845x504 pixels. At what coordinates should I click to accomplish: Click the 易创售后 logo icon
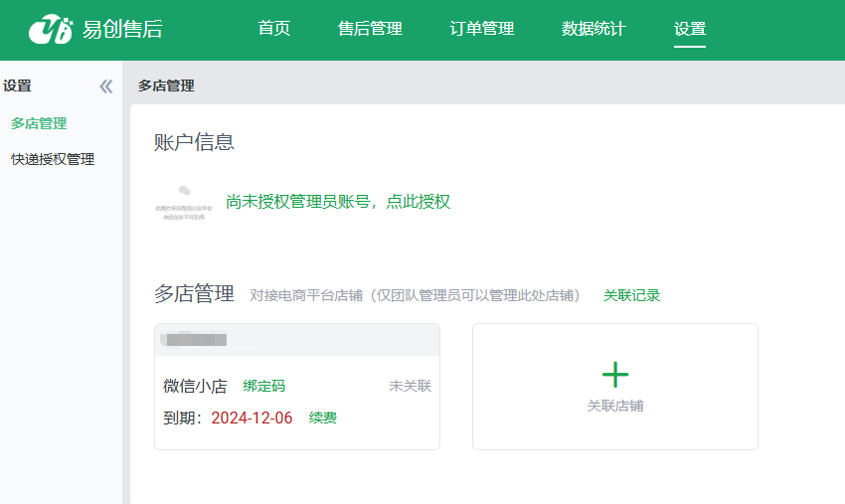pyautogui.click(x=51, y=30)
